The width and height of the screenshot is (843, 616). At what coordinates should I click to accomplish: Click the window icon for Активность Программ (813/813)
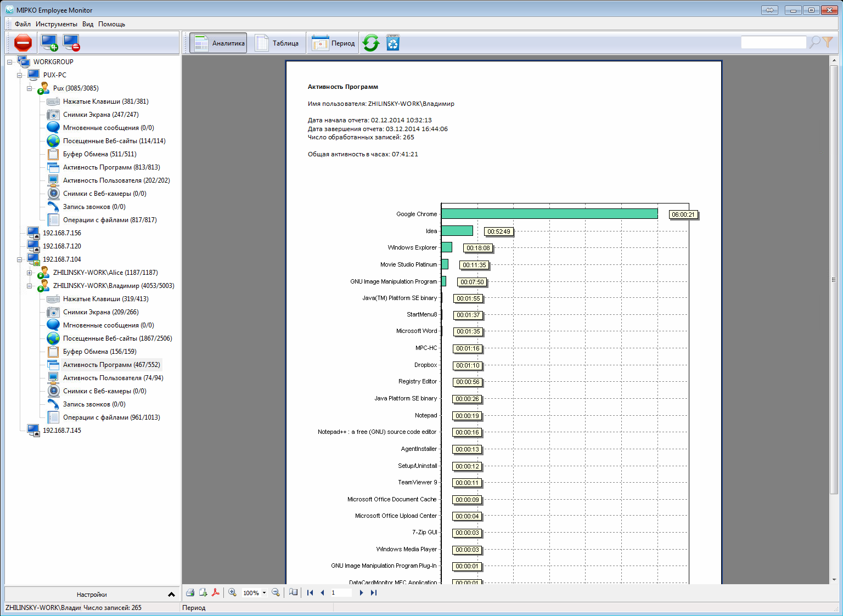[x=53, y=167]
